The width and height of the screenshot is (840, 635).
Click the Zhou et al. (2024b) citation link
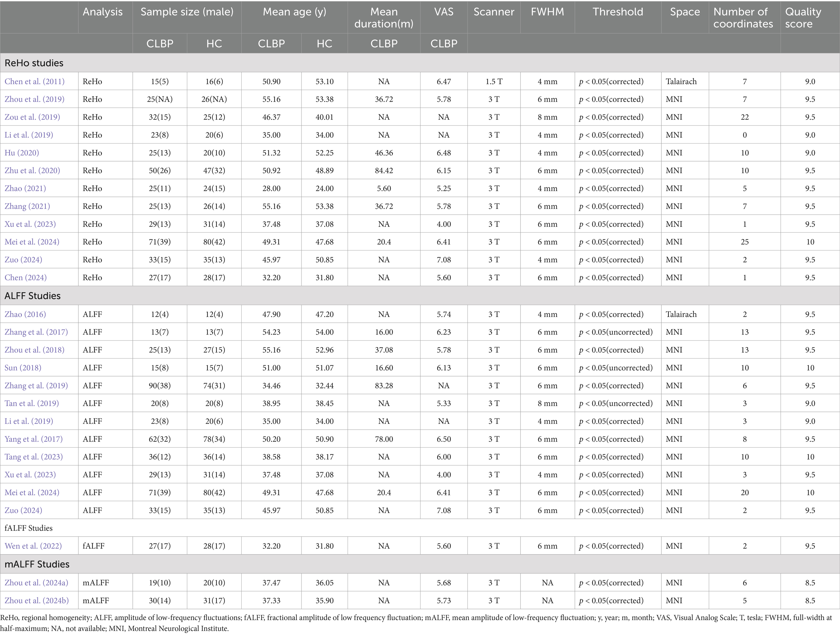click(37, 600)
